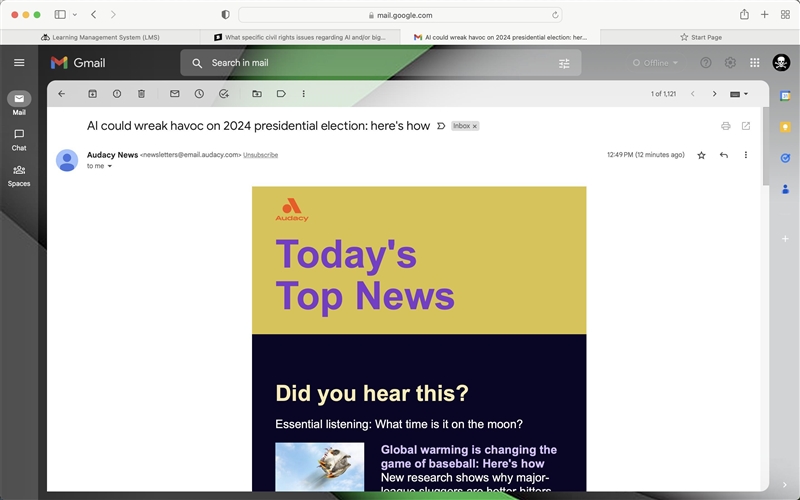Open Google account avatar
This screenshot has height=500, width=800.
point(781,63)
